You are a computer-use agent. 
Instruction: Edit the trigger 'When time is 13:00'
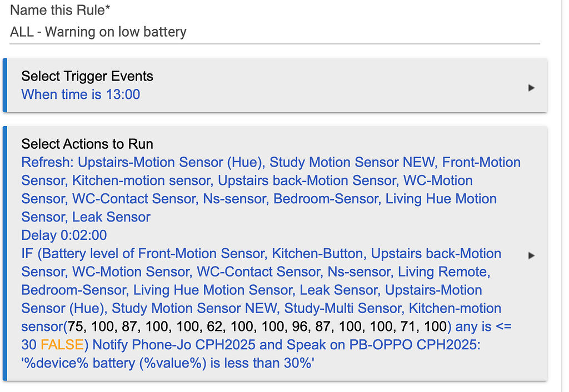click(x=80, y=94)
